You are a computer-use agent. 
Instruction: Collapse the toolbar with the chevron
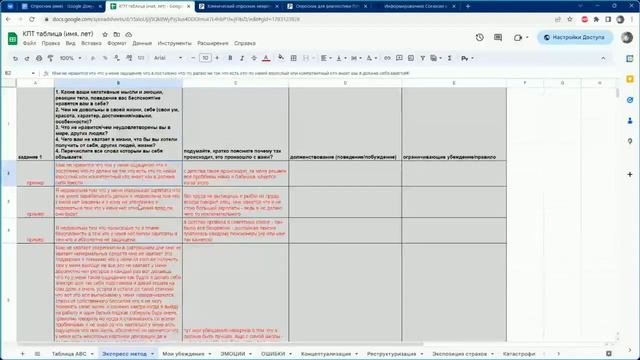point(603,58)
